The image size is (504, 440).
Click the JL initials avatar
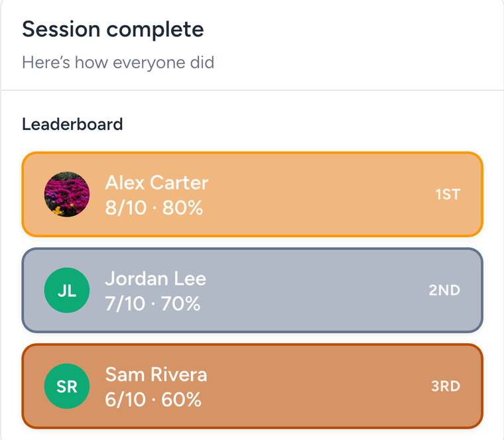pyautogui.click(x=67, y=290)
